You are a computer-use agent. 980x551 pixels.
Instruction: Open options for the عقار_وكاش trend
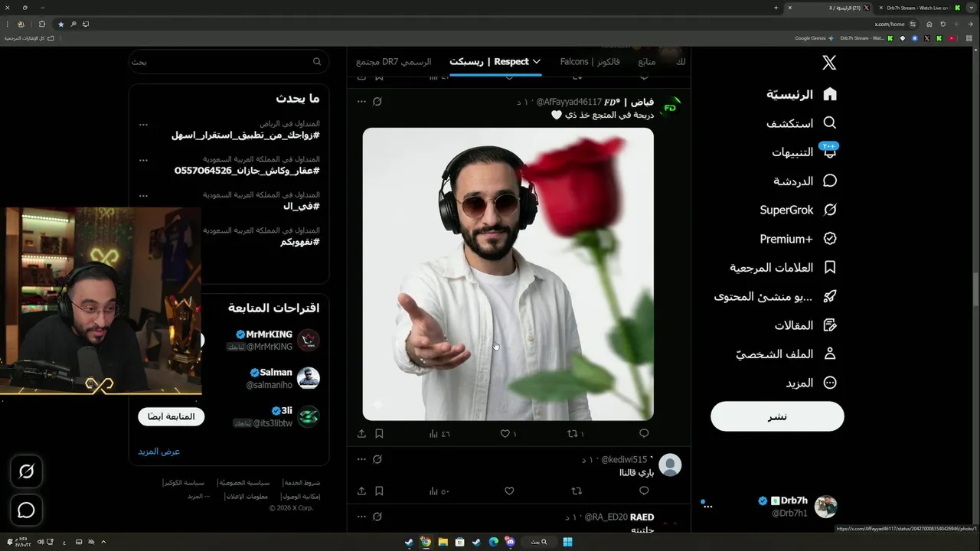pos(143,160)
